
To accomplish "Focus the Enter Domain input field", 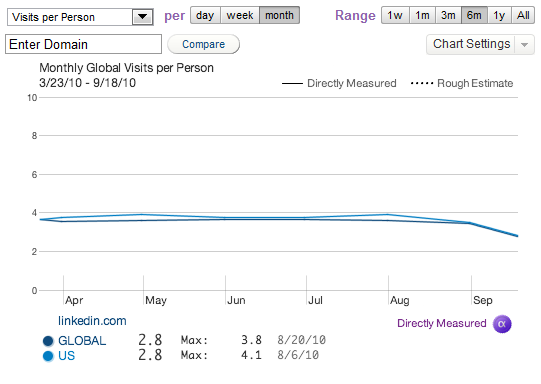I will [x=83, y=44].
